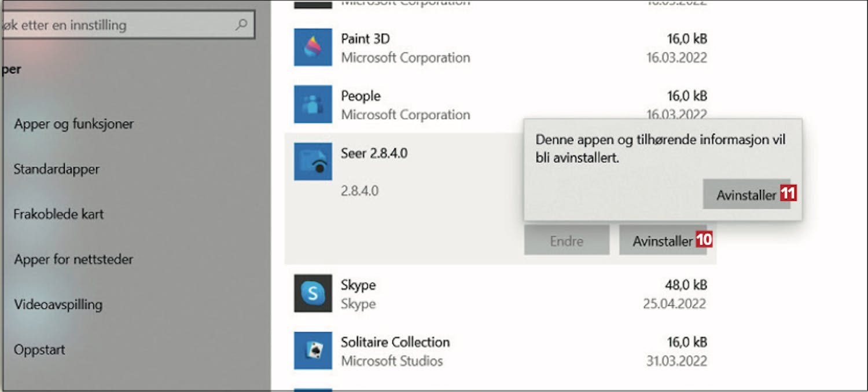Click Microsoft Corporation under Paint 3D
868x392 pixels.
click(x=405, y=58)
